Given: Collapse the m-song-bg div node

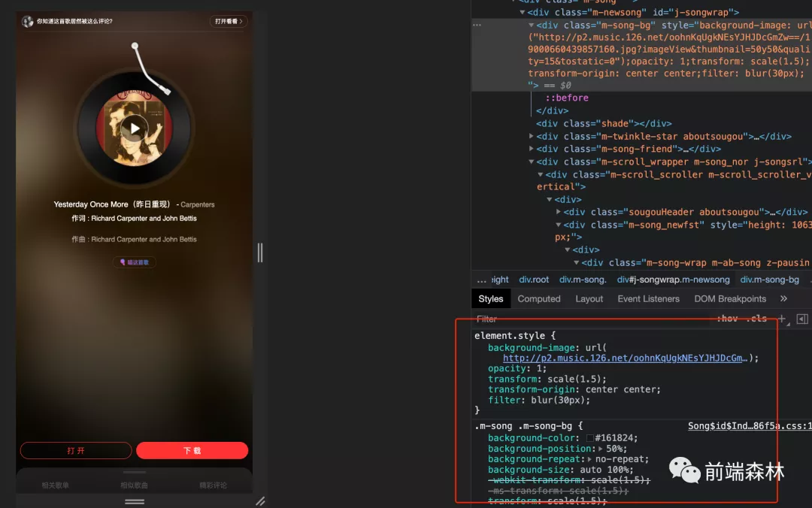Looking at the screenshot, I should 532,25.
